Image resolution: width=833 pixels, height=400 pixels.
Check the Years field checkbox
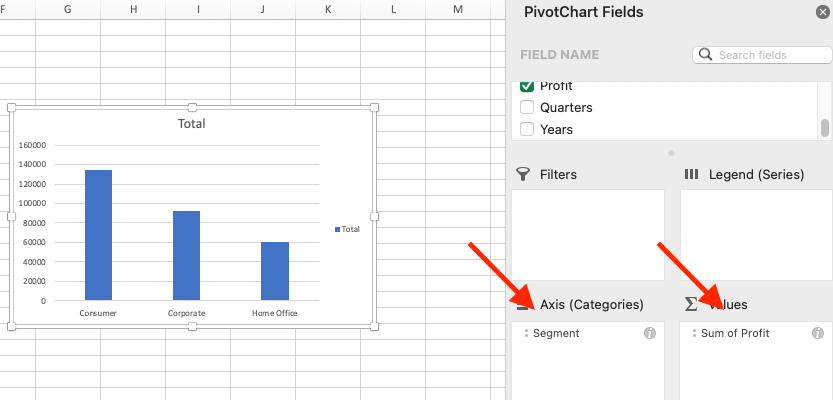[527, 129]
